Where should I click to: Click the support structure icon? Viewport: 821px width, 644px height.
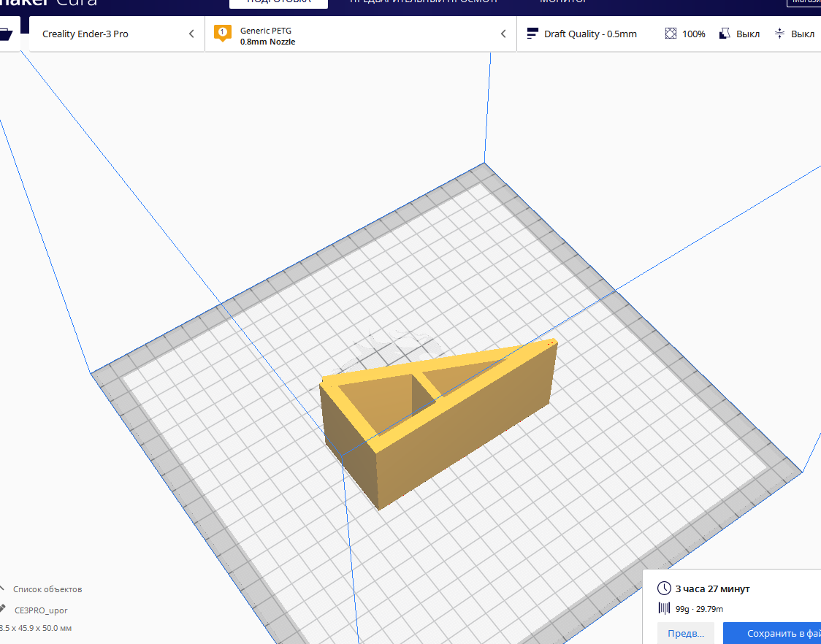coord(725,34)
